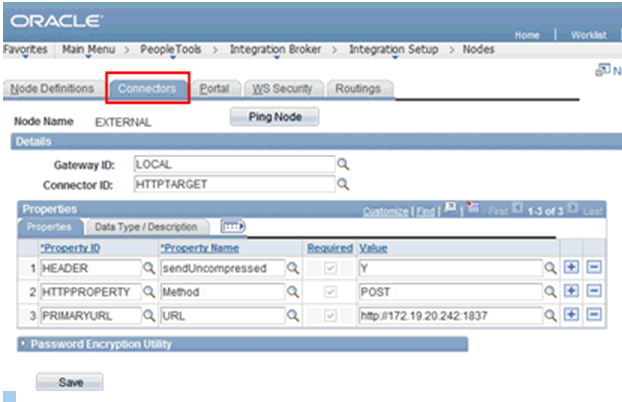Look up Property Name for sendUncompressed
Image resolution: width=622 pixels, height=402 pixels.
pos(293,268)
